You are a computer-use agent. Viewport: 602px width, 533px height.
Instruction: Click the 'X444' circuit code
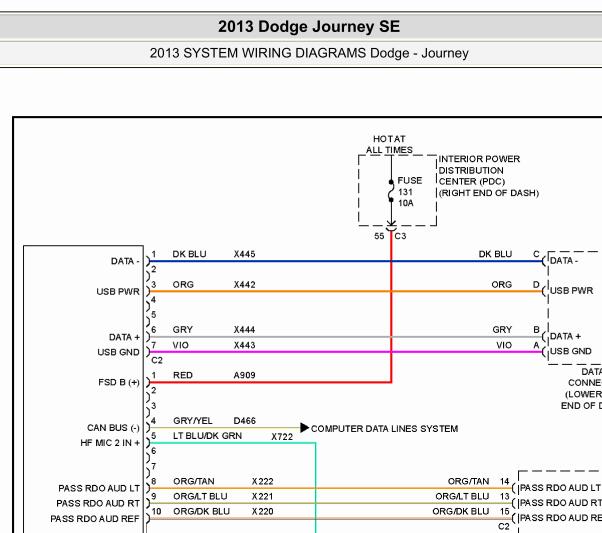[x=245, y=330]
